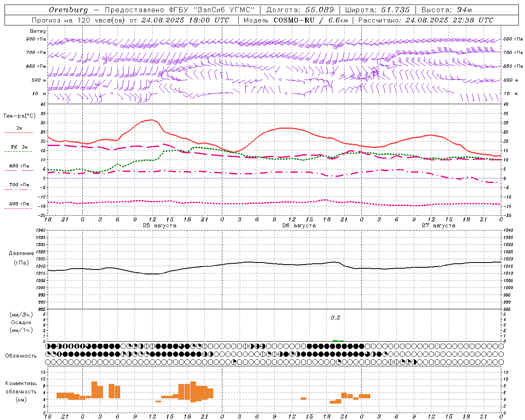Screen dimensions: 525x420
Task: Click the '10 м' wind level label on left
Action: (x=40, y=94)
